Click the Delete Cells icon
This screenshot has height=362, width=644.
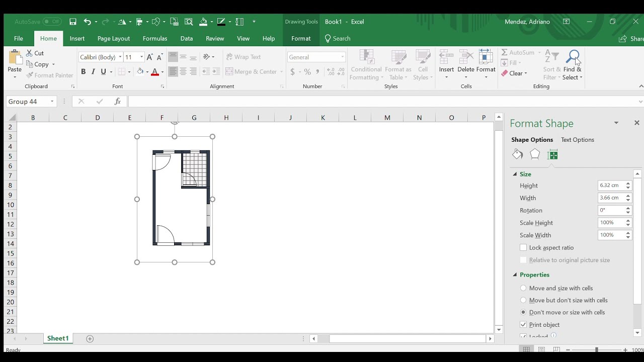point(466,56)
